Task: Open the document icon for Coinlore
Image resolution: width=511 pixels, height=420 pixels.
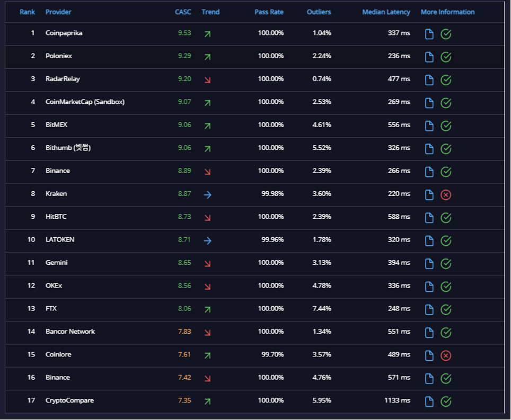Action: coord(429,355)
